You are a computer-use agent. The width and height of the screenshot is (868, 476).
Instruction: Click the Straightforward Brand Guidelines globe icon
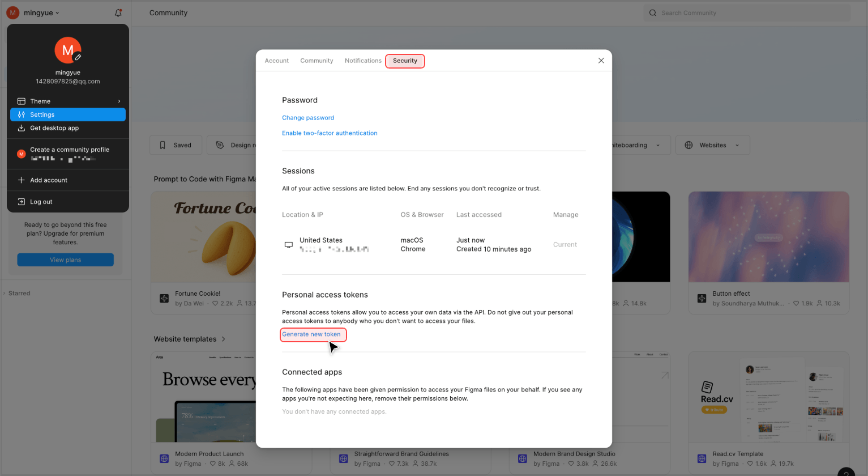[343, 458]
